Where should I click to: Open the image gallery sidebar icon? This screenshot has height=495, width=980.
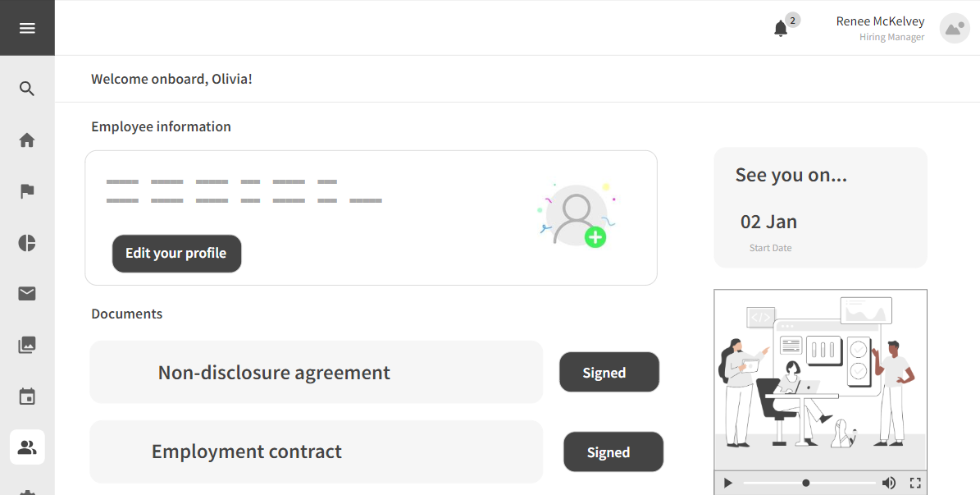(x=27, y=345)
